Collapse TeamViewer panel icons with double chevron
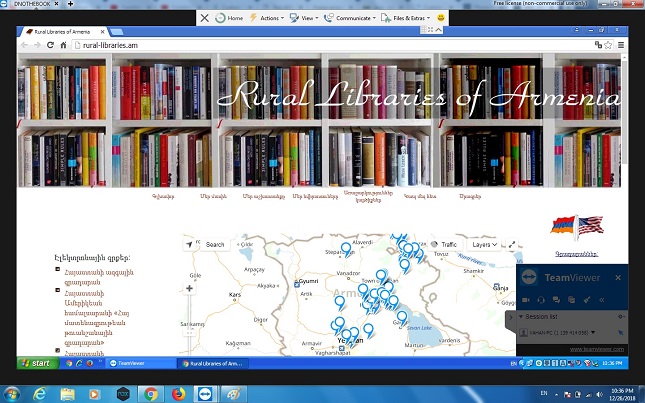Viewport: 645px width, 403px height. (x=602, y=300)
